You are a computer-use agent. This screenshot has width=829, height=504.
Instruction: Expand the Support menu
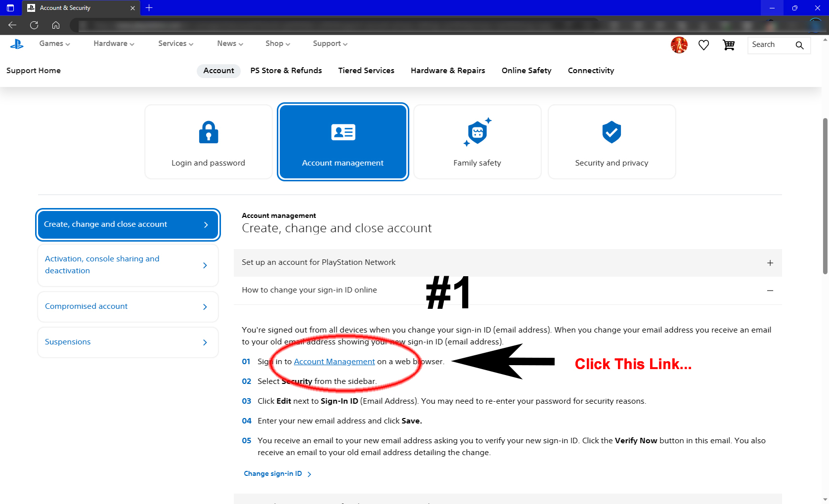click(330, 43)
